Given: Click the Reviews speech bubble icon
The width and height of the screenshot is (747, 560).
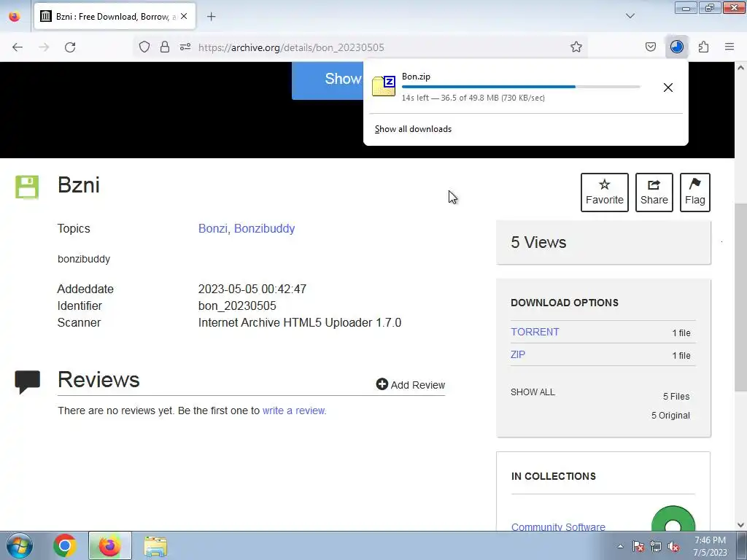Looking at the screenshot, I should [28, 382].
